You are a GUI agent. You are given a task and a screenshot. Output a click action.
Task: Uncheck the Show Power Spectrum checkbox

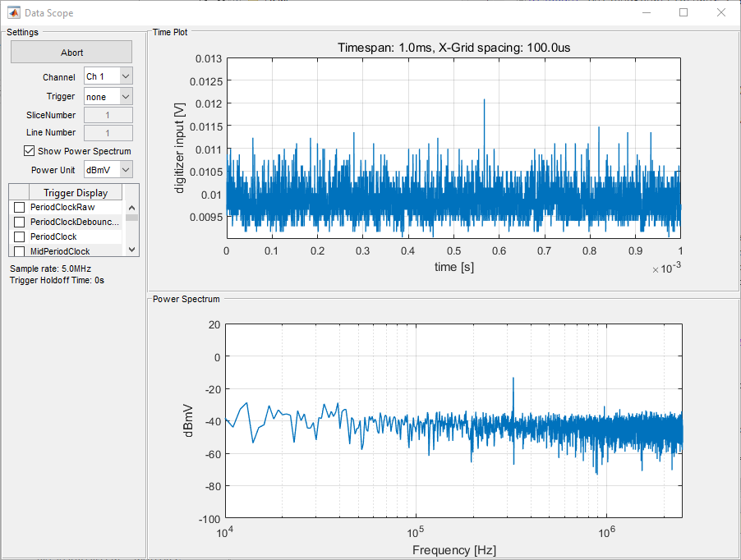click(x=30, y=151)
